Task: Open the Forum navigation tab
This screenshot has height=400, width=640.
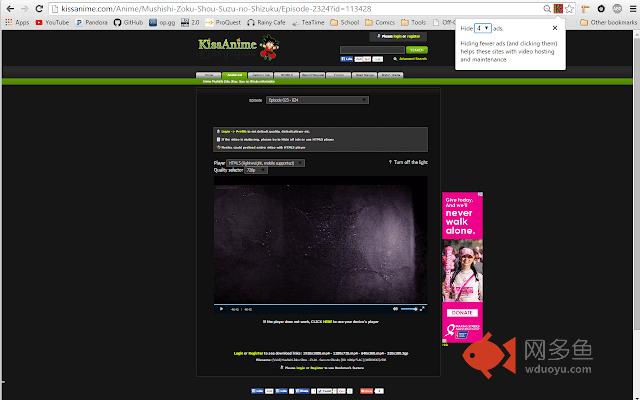Action: coord(338,75)
